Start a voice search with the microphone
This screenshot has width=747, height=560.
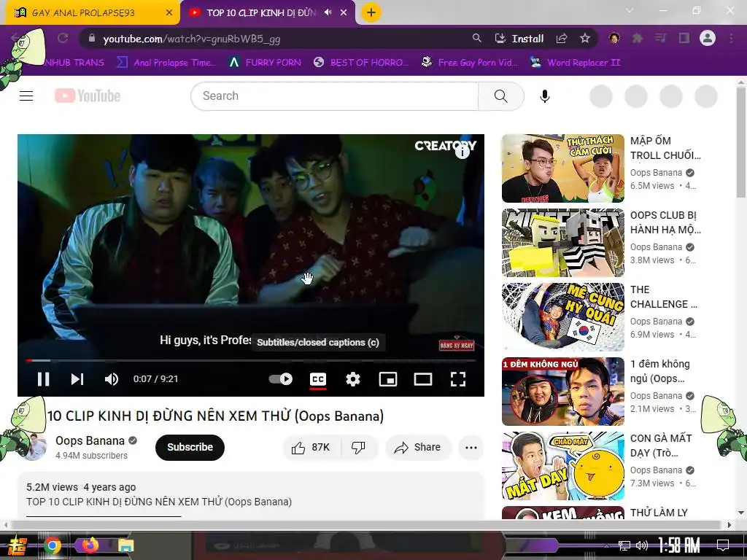[544, 96]
